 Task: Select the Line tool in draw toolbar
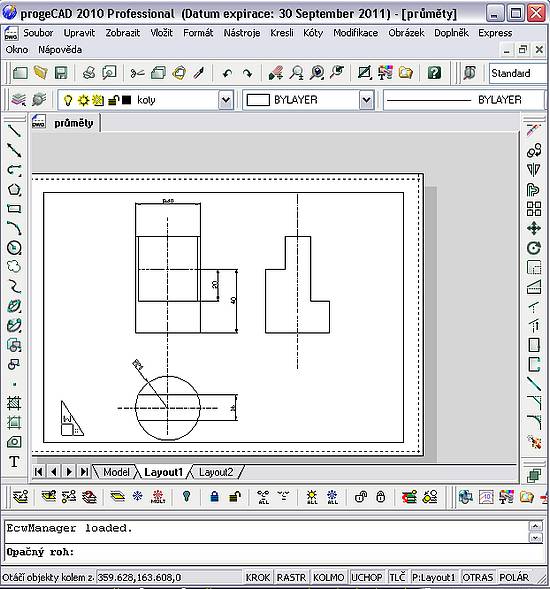pos(14,131)
